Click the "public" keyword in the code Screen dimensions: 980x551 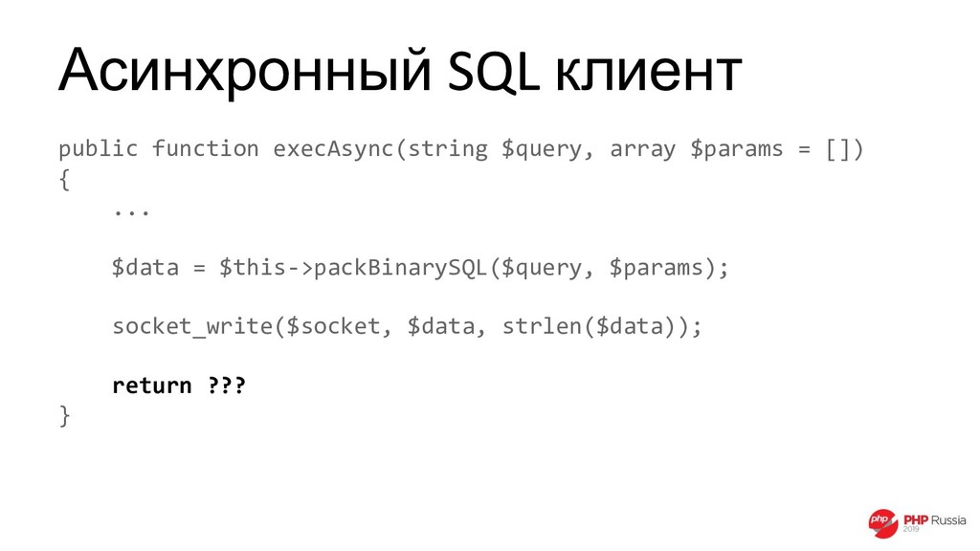coord(99,149)
